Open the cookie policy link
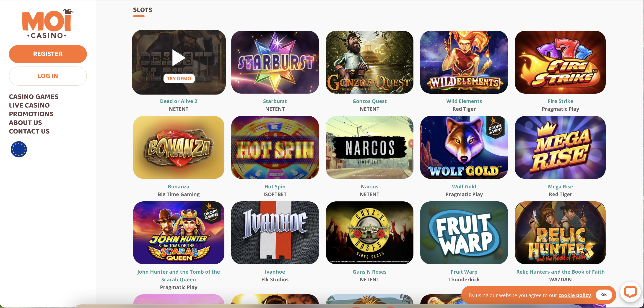The image size is (644, 308). pyautogui.click(x=574, y=295)
